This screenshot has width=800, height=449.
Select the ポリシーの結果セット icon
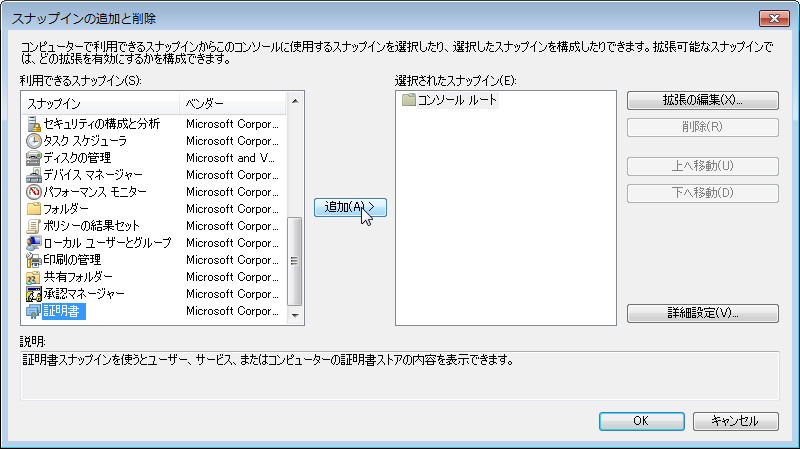click(x=33, y=226)
